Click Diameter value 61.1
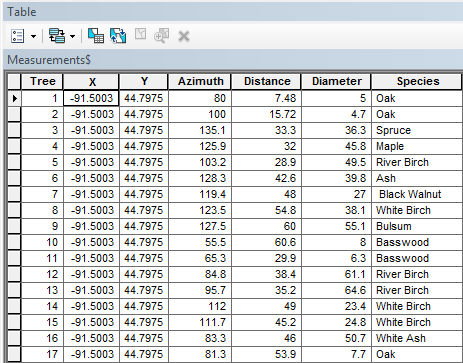The image size is (463, 363). pos(336,274)
